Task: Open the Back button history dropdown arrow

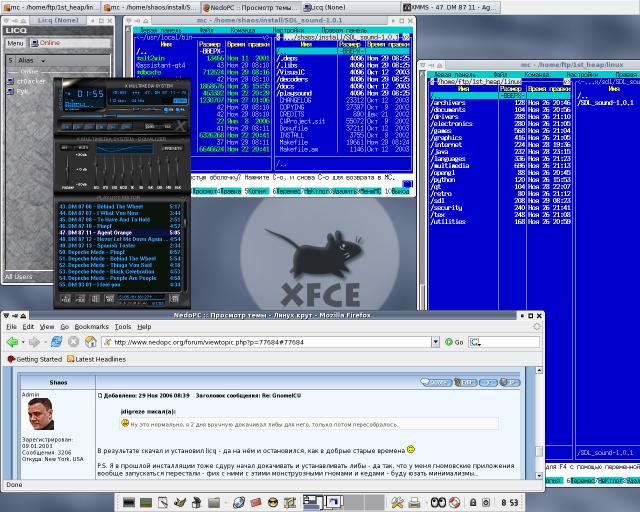Action: pos(23,342)
